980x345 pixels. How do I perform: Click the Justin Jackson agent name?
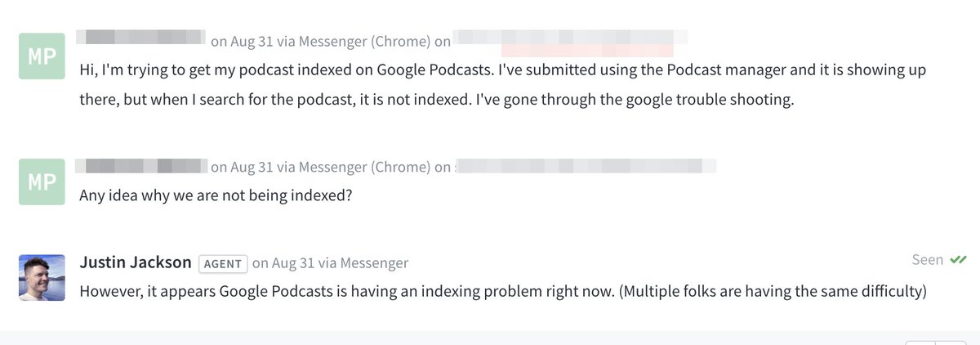(x=136, y=262)
